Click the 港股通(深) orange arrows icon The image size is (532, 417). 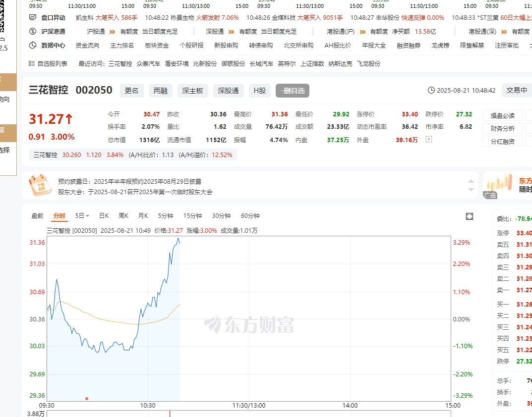504,32
